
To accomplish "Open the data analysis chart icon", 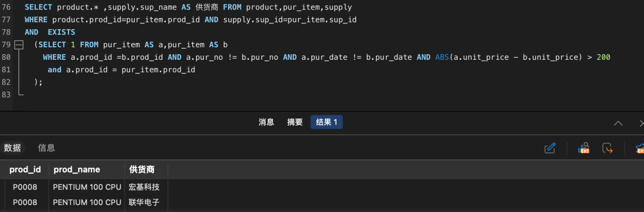I will [584, 148].
